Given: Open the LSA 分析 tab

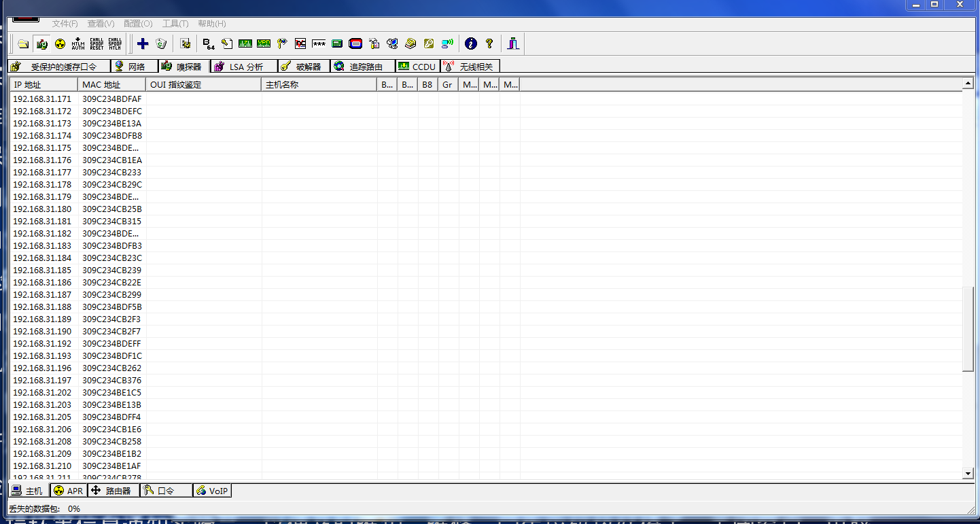Looking at the screenshot, I should point(243,67).
